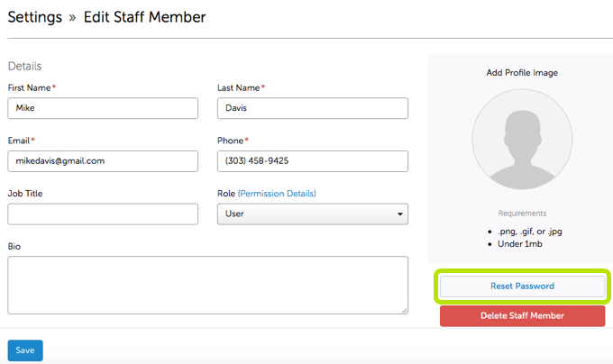This screenshot has width=613, height=364.
Task: Click the Email field label
Action: pos(21,141)
